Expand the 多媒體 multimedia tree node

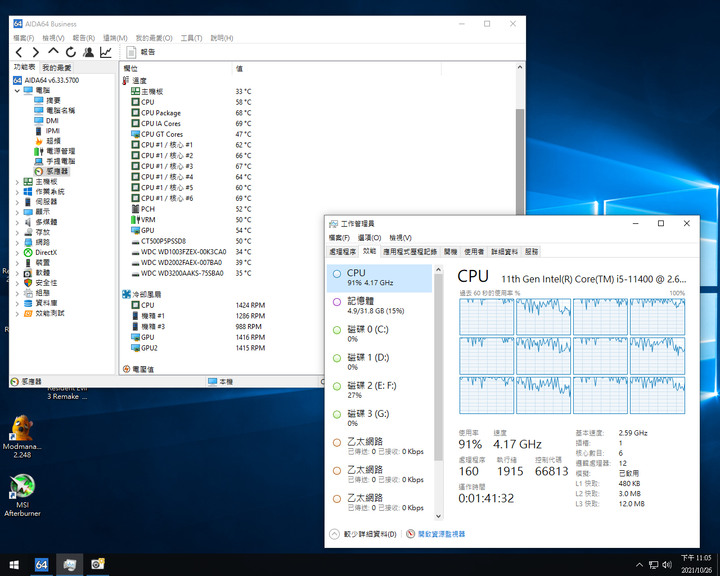click(17, 222)
